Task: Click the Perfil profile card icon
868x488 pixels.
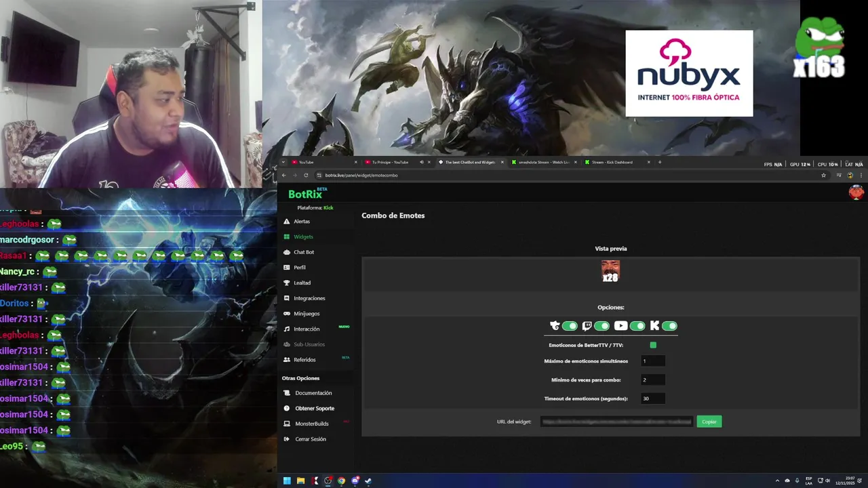Action: (287, 268)
